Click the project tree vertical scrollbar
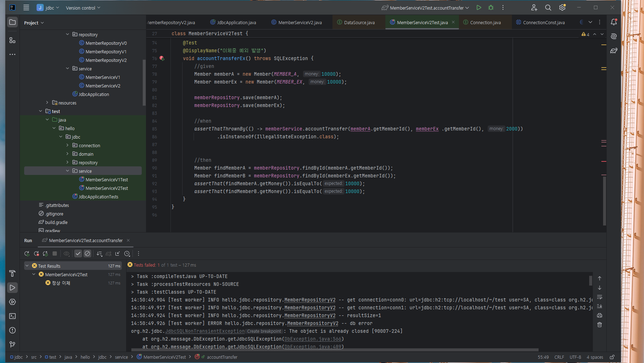The height and width of the screenshot is (363, 644). click(x=144, y=82)
